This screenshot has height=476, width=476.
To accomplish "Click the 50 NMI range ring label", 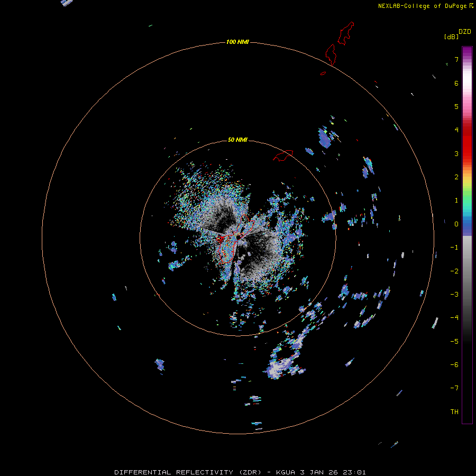I will 237,140.
